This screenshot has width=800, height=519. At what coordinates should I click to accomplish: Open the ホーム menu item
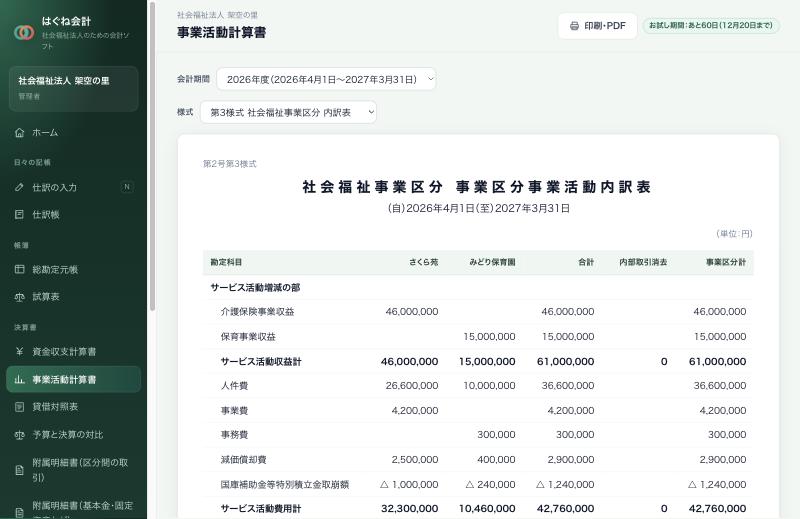73,133
